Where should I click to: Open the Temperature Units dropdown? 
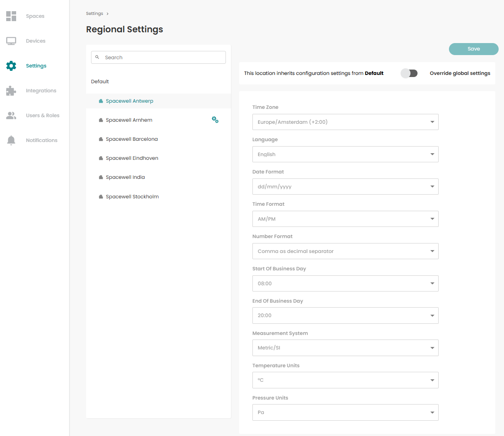346,380
